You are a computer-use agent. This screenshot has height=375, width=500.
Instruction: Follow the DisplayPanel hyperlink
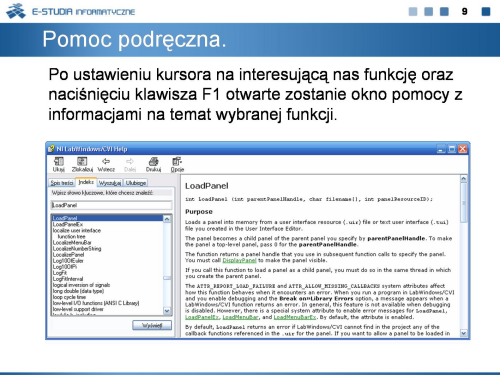pos(239,260)
